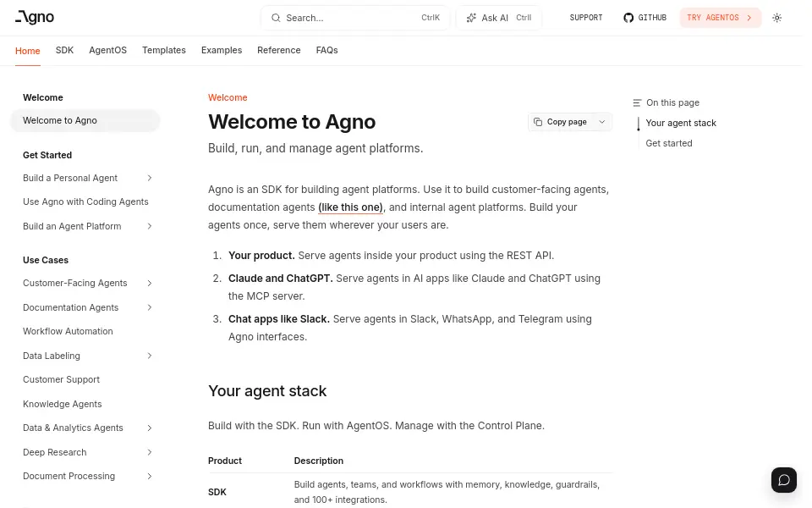Open the Templates tab
The image size is (812, 508).
(x=163, y=50)
